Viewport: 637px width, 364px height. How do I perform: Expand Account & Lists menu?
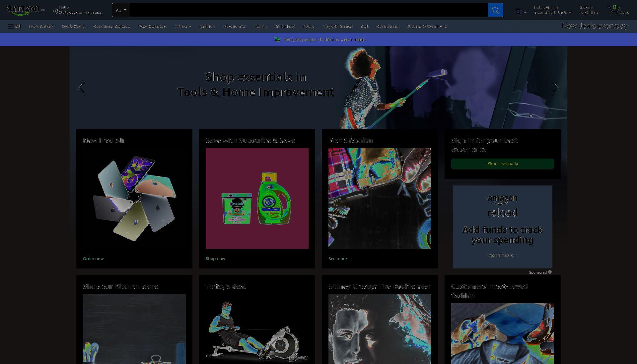click(x=553, y=10)
